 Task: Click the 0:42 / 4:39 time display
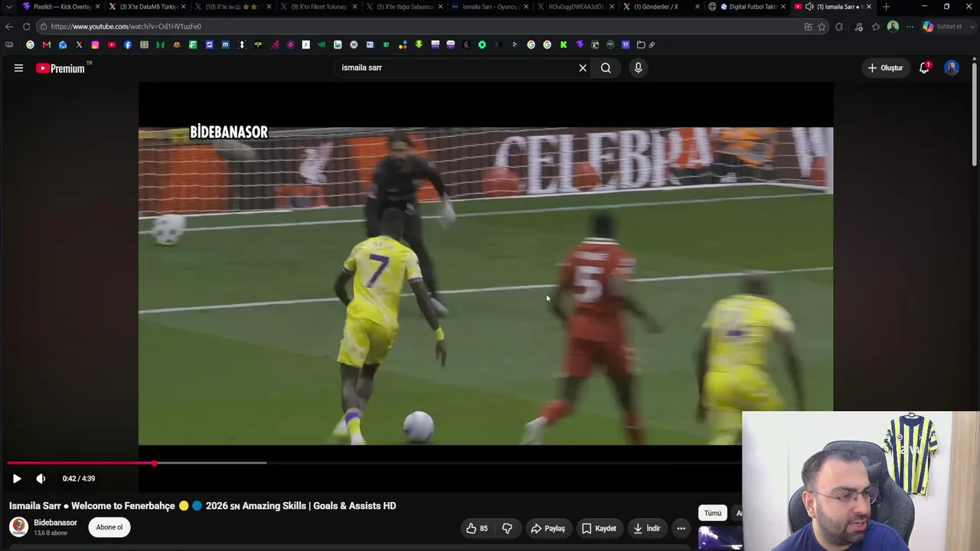[79, 478]
